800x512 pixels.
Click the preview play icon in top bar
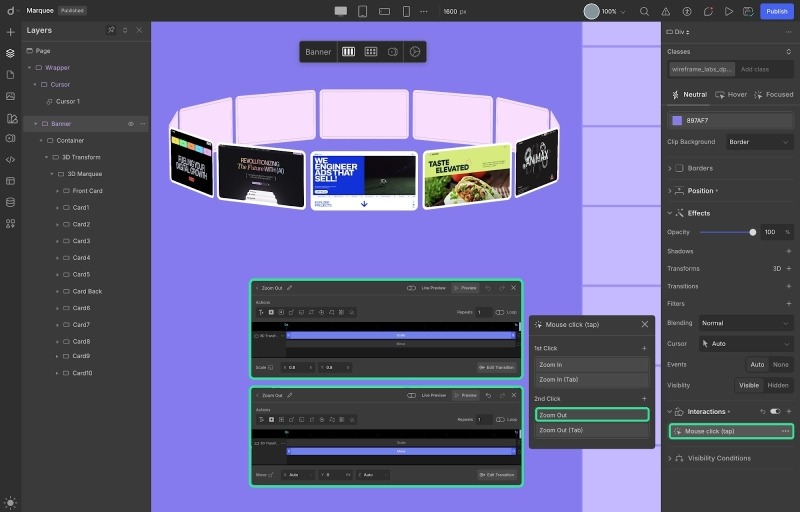coord(728,11)
